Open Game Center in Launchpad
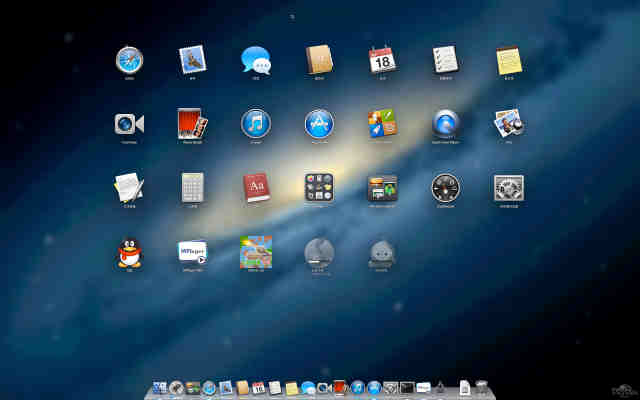 [382, 123]
